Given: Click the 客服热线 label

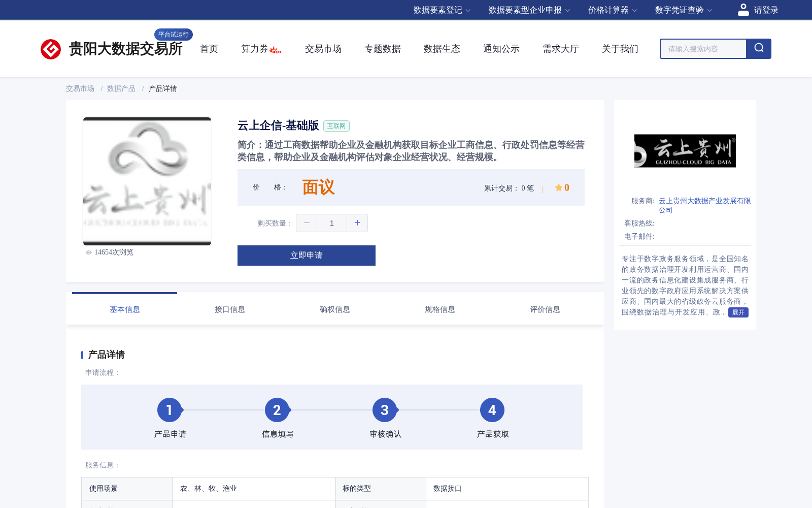Looking at the screenshot, I should (x=639, y=224).
